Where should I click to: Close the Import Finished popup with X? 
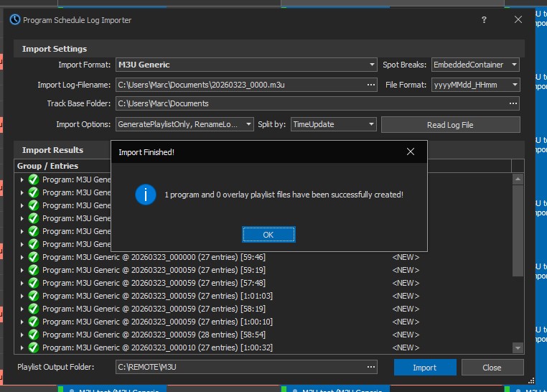tap(411, 152)
